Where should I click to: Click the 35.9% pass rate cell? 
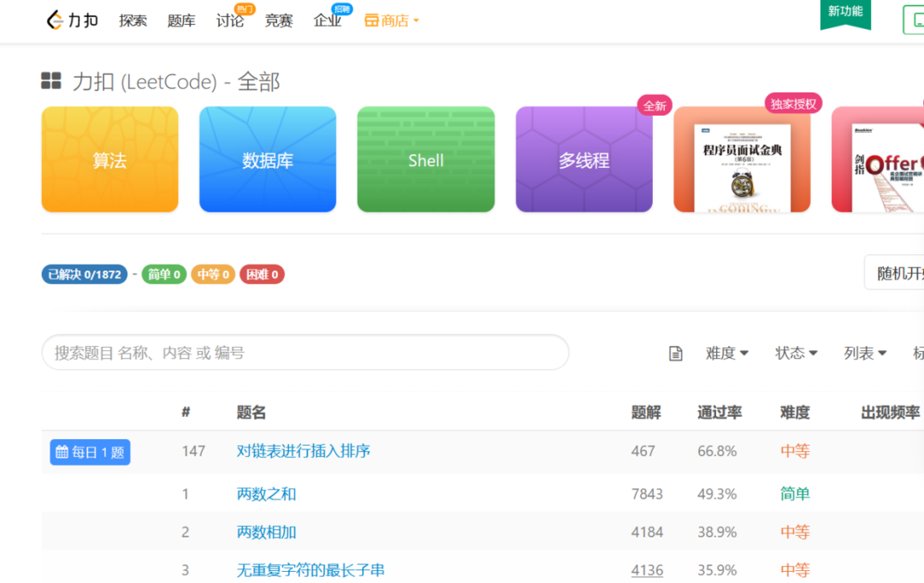pyautogui.click(x=717, y=570)
